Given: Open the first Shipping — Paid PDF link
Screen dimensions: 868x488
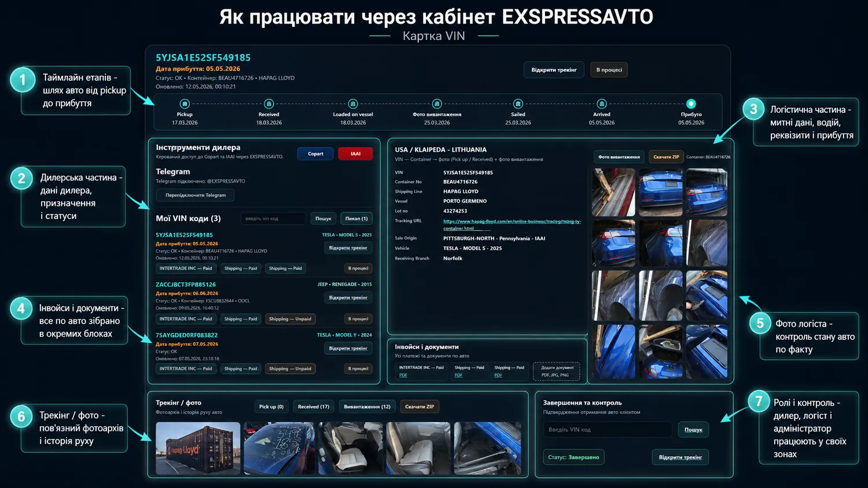Looking at the screenshot, I should 458,376.
